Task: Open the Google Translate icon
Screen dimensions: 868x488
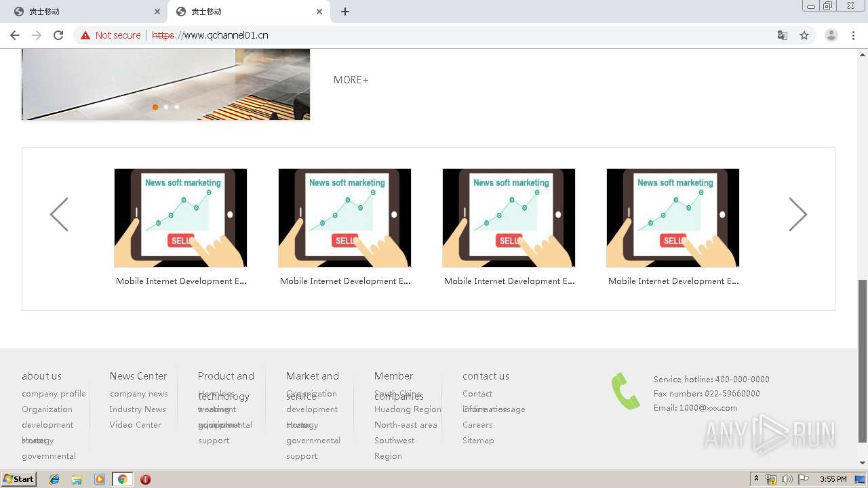Action: pos(782,35)
